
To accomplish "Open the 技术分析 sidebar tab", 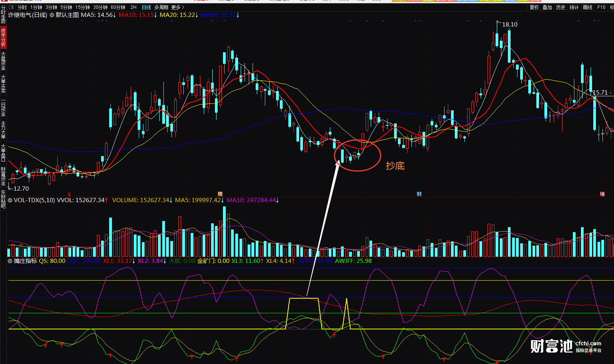I will 3,38.
